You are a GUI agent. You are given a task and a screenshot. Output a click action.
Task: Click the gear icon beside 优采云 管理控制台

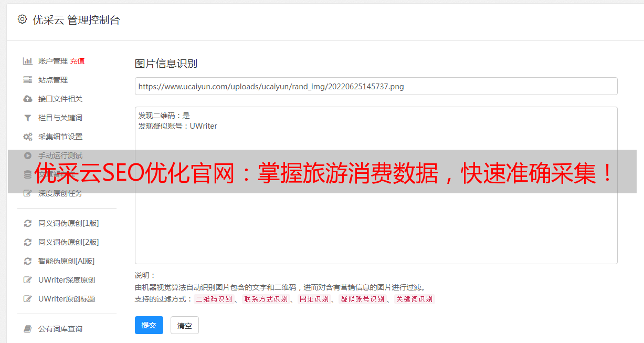point(22,19)
